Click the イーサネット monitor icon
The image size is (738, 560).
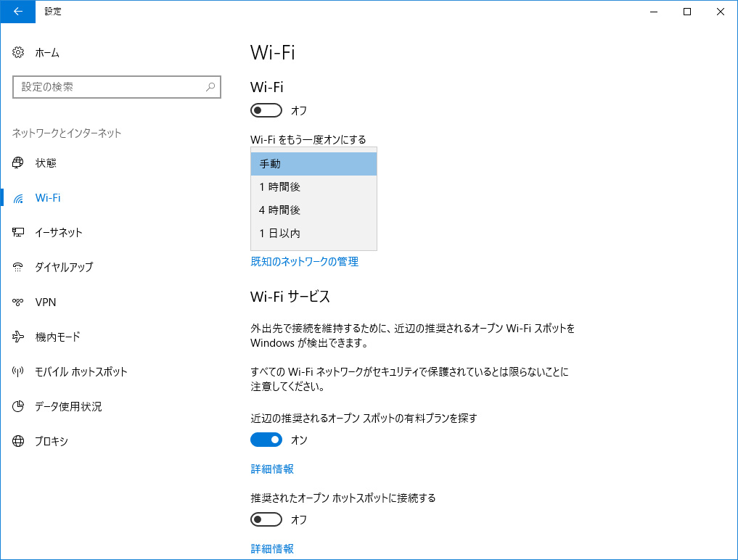[19, 233]
